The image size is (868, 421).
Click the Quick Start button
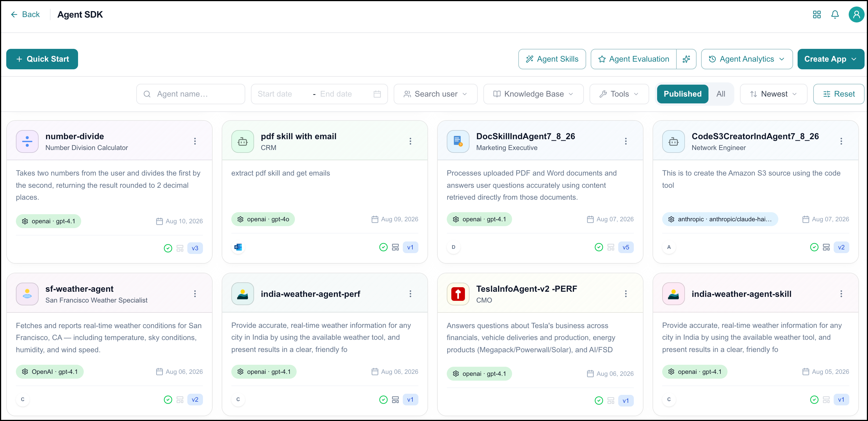42,59
